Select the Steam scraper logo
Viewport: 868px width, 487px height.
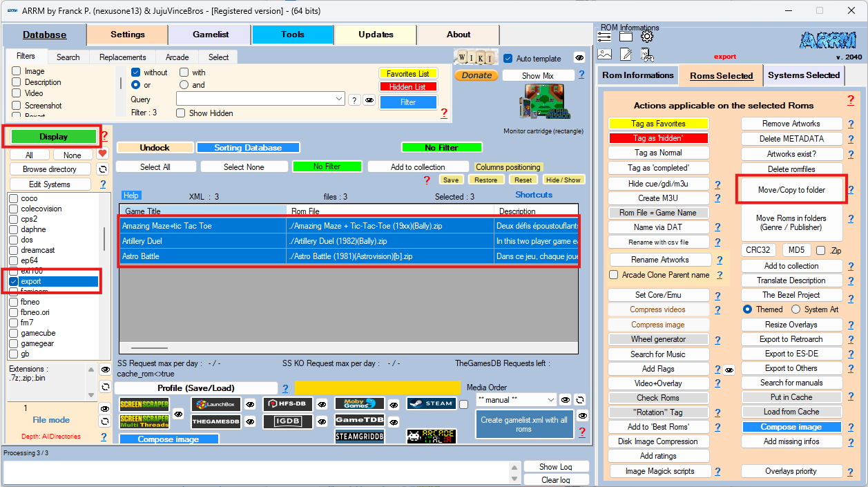tap(431, 403)
